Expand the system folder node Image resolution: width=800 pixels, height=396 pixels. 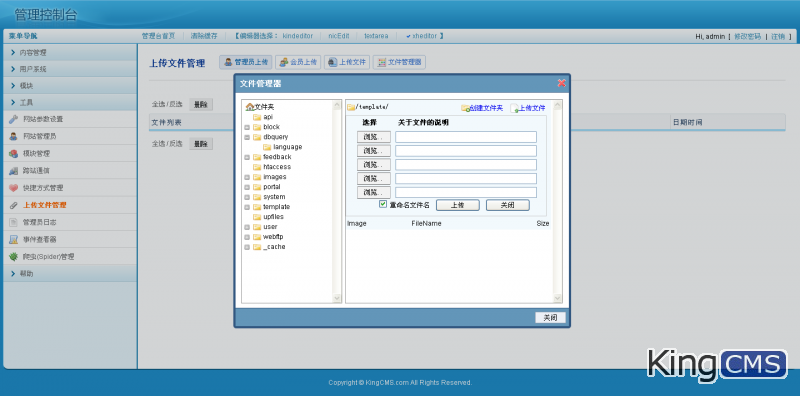[247, 197]
